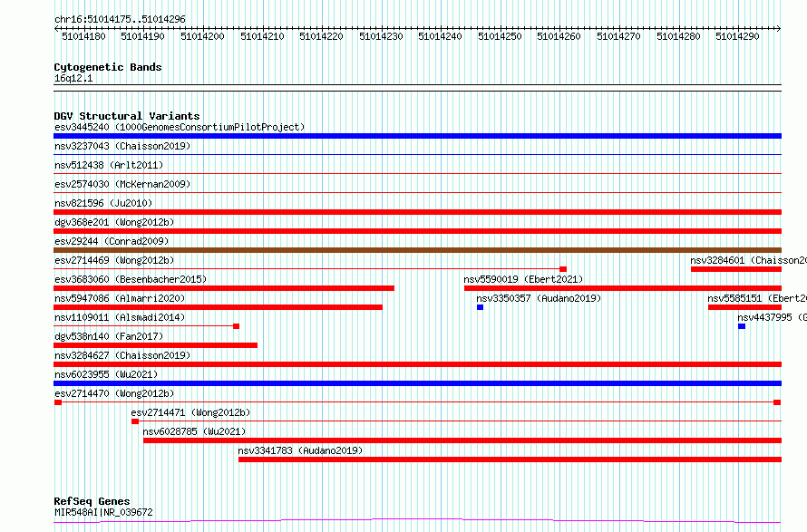The width and height of the screenshot is (807, 532).
Task: Open nsv3284601 Chaisson variant label
Action: [x=748, y=260]
